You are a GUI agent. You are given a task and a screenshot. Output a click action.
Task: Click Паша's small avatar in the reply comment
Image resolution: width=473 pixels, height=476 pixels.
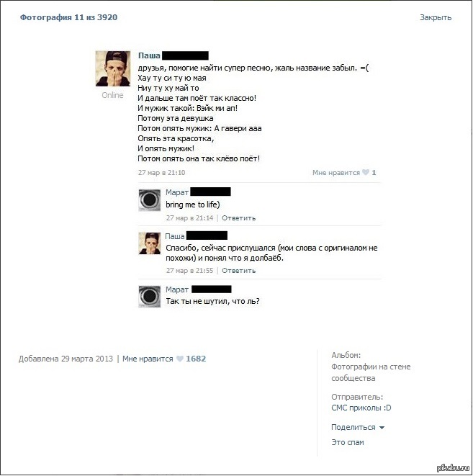(x=150, y=243)
